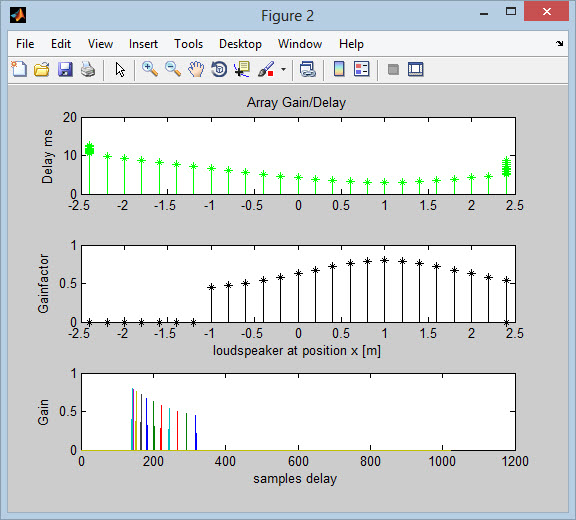Screen dimensions: 576x520
Task: Activate the Zoom In magnifier tool
Action: click(x=150, y=69)
